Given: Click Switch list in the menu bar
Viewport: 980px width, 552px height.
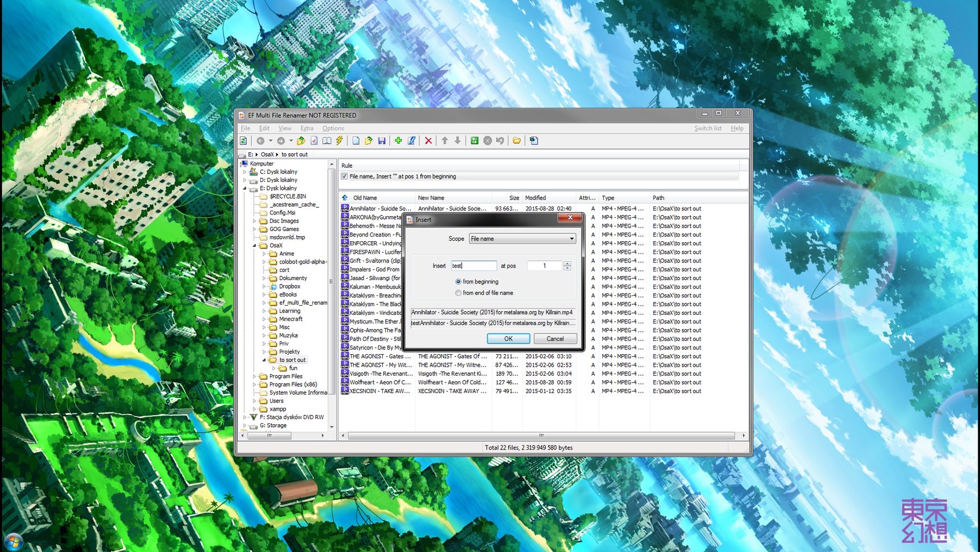Looking at the screenshot, I should pos(708,128).
